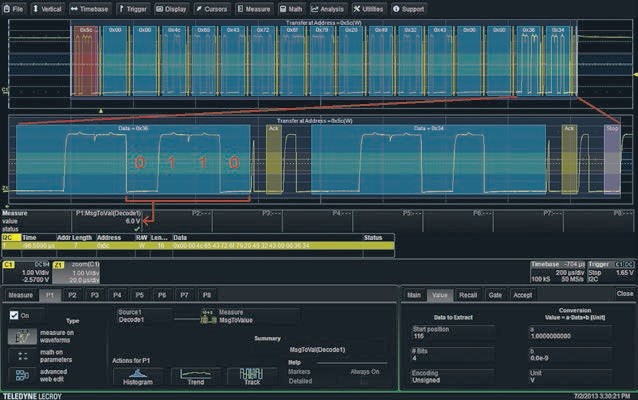Select the P7 parameter tab
This screenshot has height=400, width=638.
[184, 295]
